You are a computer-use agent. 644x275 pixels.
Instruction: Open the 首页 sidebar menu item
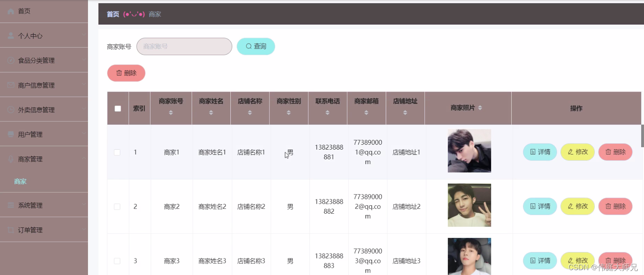point(44,11)
